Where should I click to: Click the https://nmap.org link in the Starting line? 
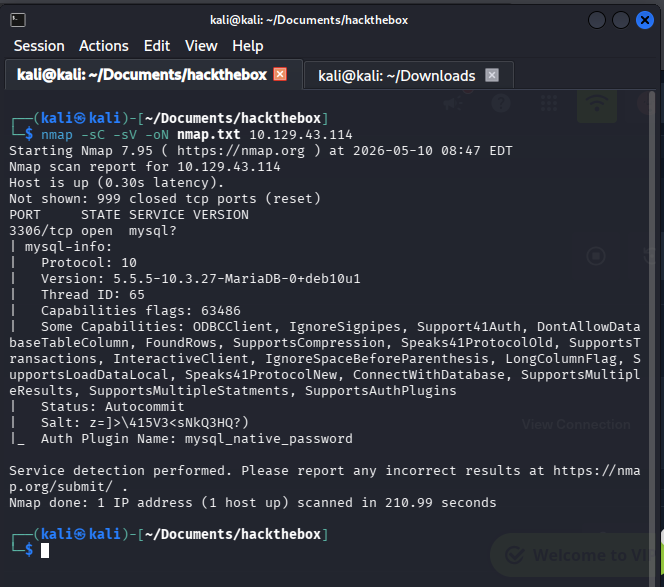tap(241, 151)
